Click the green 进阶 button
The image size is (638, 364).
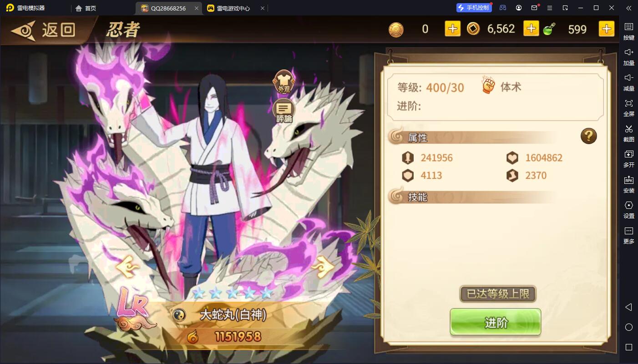tap(496, 322)
